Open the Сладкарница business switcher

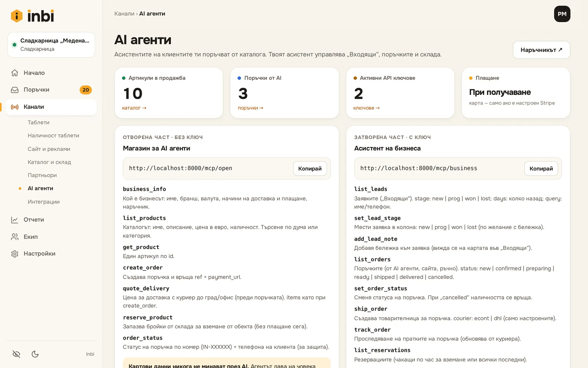pyautogui.click(x=51, y=45)
